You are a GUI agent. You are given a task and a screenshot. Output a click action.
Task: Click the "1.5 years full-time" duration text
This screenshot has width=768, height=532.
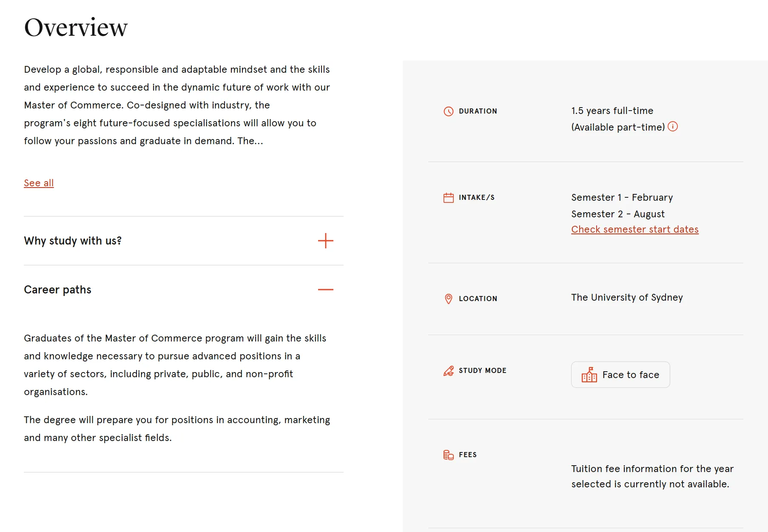click(612, 111)
